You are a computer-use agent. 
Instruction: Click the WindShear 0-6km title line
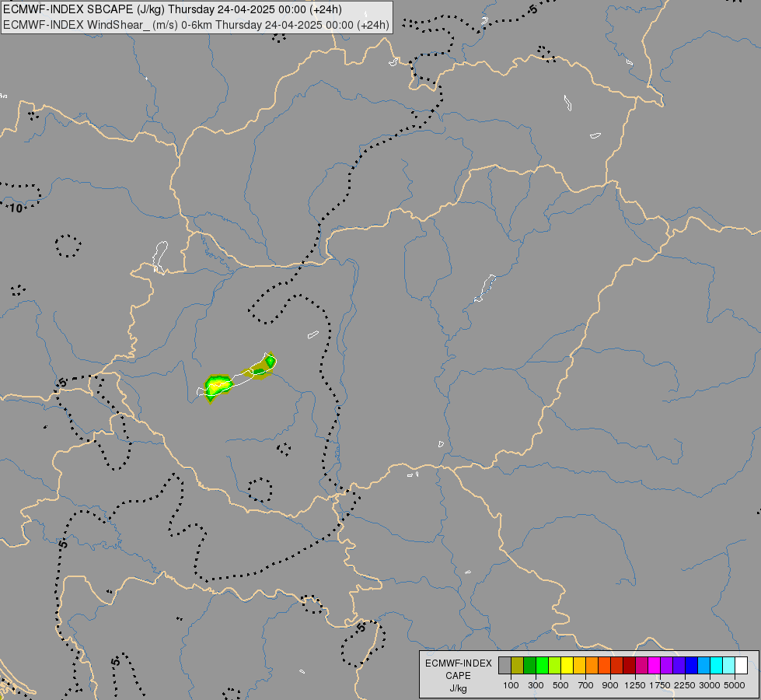pos(196,25)
